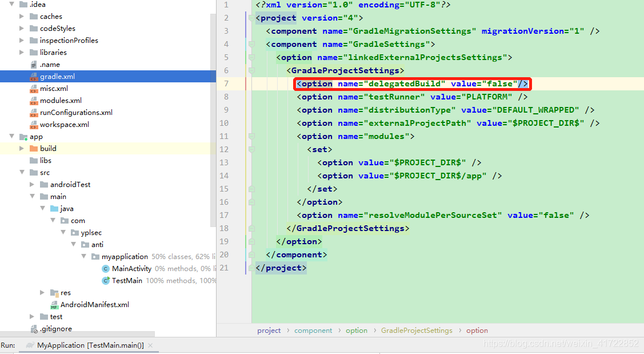Image resolution: width=644 pixels, height=354 pixels.
Task: Select the inspectionProfiles folder
Action: coord(69,40)
